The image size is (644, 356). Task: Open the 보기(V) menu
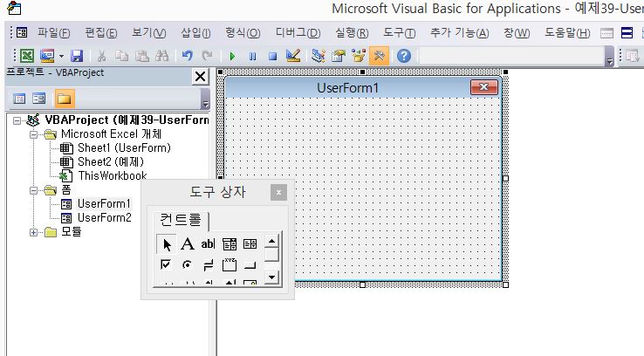(148, 33)
